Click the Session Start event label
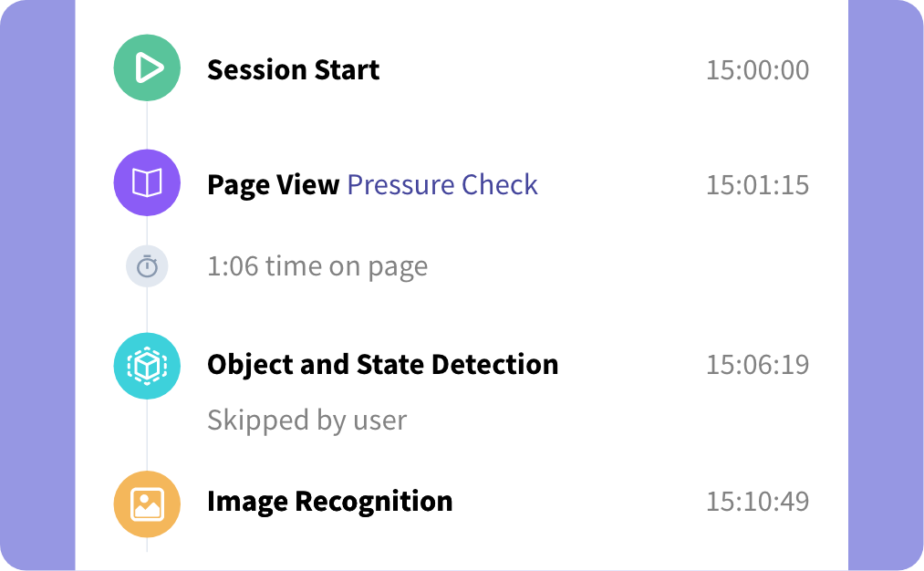This screenshot has width=924, height=571. [293, 69]
